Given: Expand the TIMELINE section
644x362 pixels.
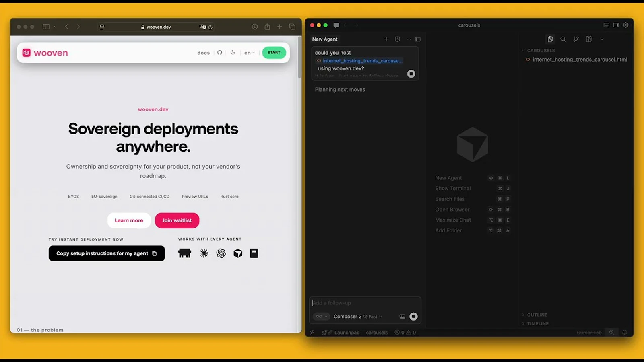Looking at the screenshot, I should (x=535, y=323).
